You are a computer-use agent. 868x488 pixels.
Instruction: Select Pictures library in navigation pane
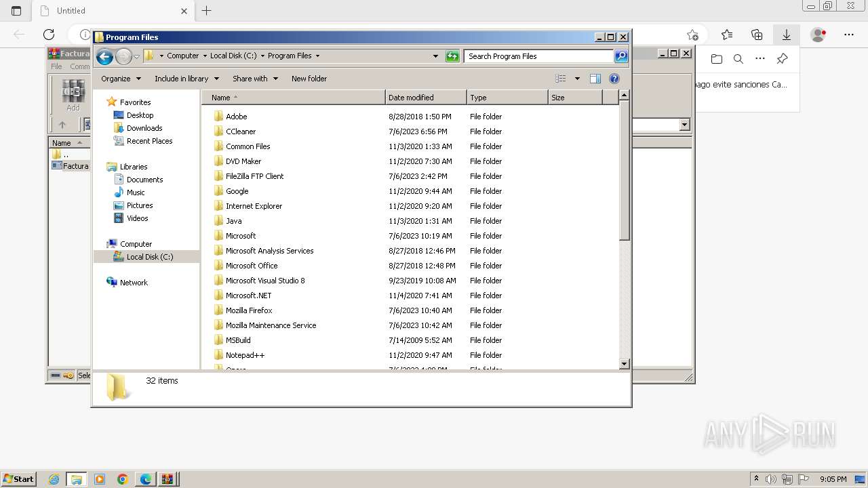(x=140, y=205)
